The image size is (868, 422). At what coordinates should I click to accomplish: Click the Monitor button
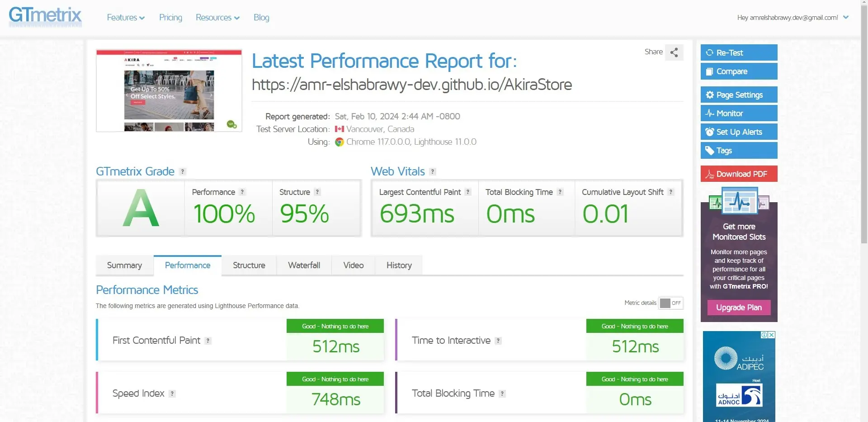click(739, 114)
